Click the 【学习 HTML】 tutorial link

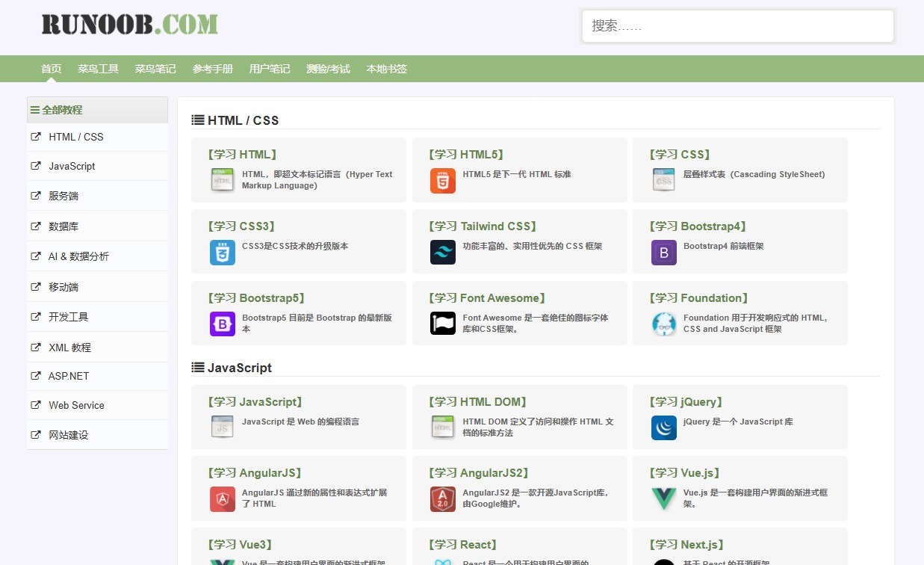click(242, 155)
